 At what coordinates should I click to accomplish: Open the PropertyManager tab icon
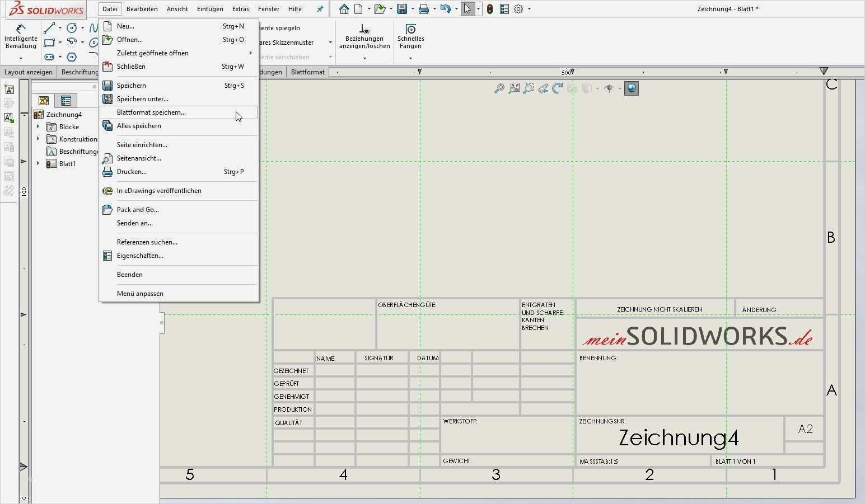66,101
